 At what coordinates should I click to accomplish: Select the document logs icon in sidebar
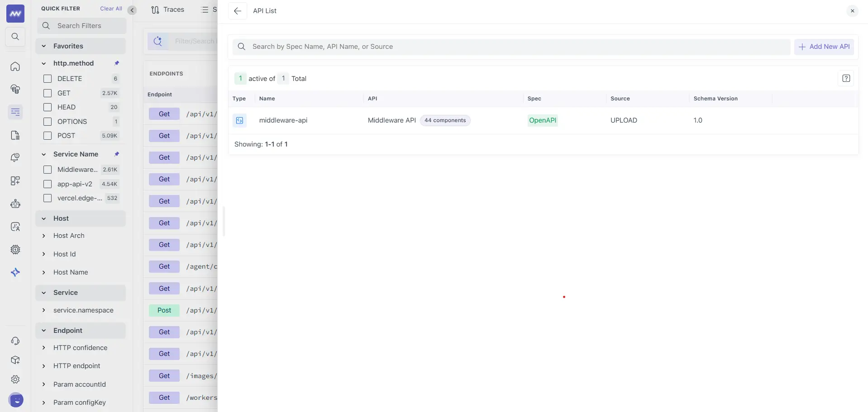point(15,135)
